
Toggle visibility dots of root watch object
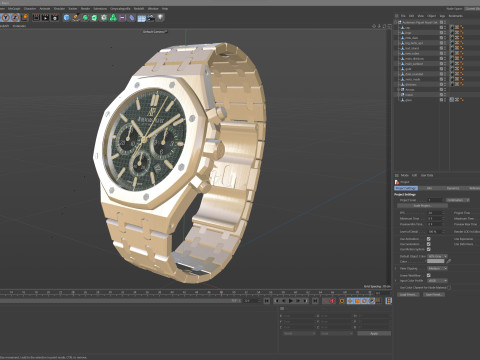coord(445,22)
